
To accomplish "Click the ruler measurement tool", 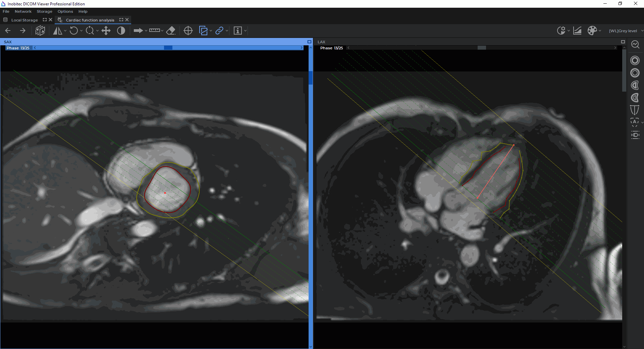I will 154,31.
